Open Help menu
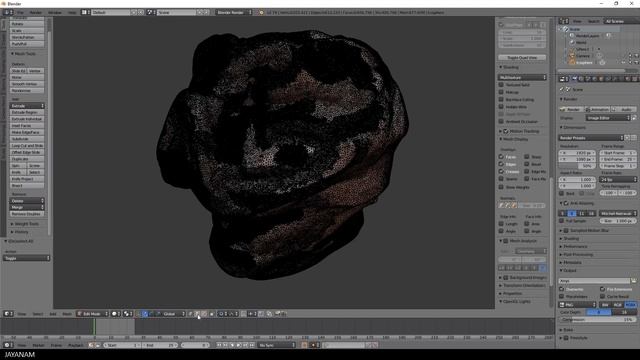 [x=72, y=13]
